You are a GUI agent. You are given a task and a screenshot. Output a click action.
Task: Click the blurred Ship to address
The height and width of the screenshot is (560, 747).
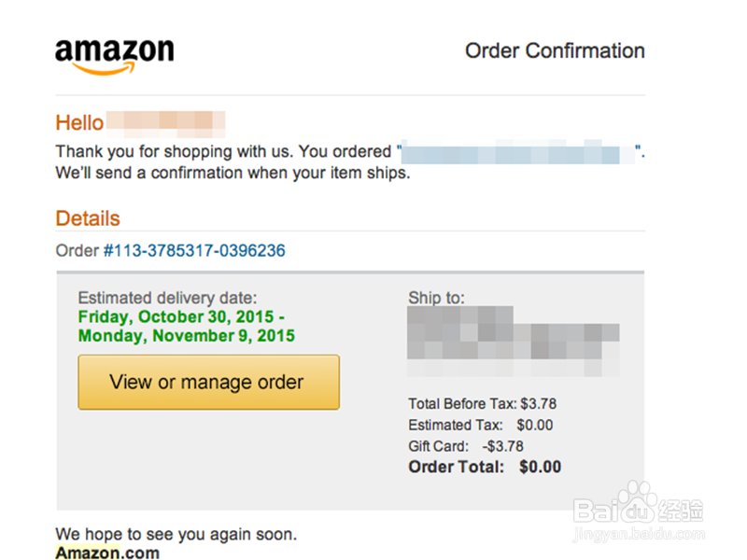click(513, 341)
